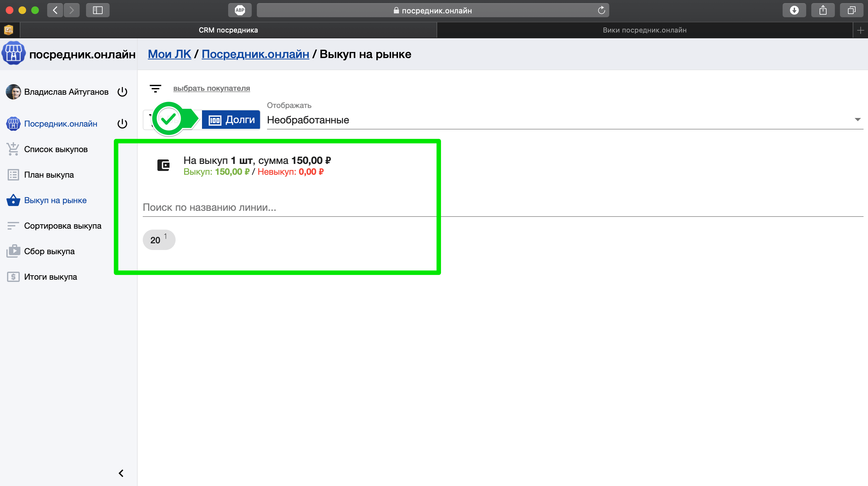Viewport: 868px width, 486px height.
Task: Select the line chip labeled '20'
Action: [159, 240]
